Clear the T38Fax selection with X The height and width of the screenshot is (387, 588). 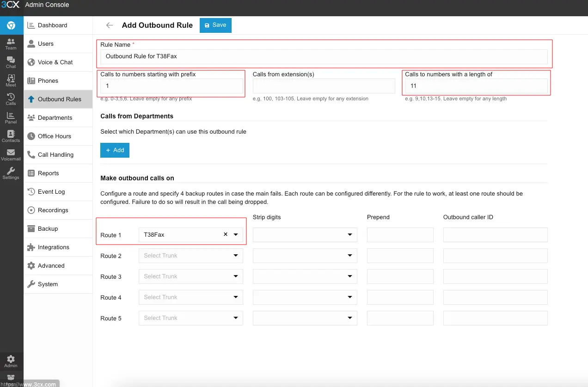coord(226,234)
